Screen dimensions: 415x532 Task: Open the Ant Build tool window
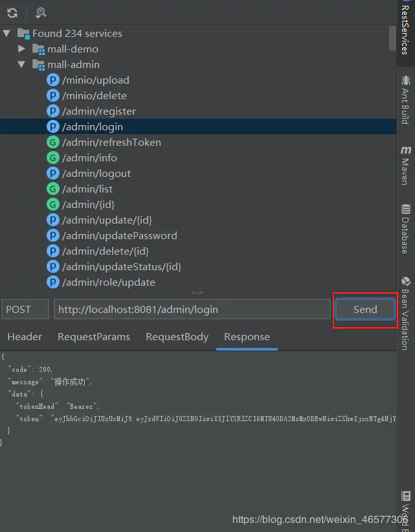pos(405,100)
